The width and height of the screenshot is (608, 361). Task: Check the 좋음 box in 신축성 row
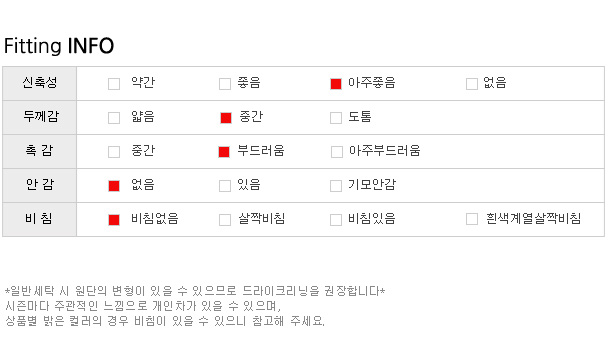click(225, 84)
